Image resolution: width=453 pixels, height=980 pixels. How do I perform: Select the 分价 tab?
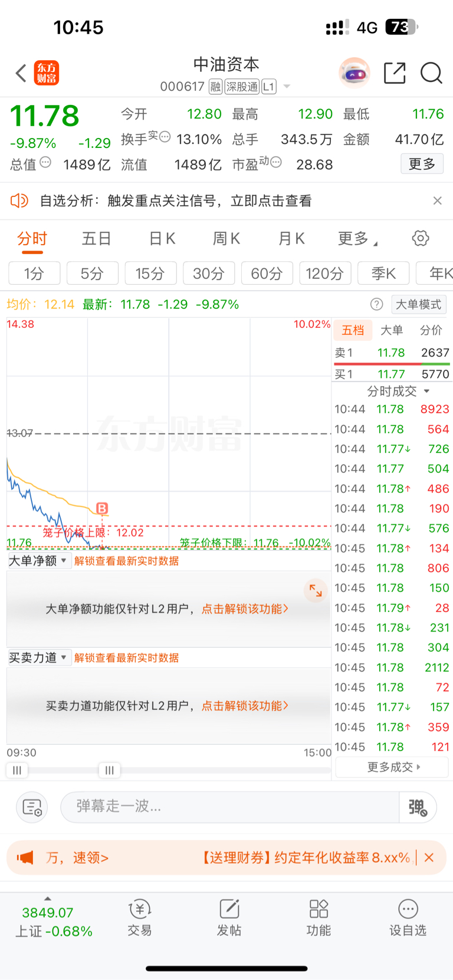tap(431, 330)
